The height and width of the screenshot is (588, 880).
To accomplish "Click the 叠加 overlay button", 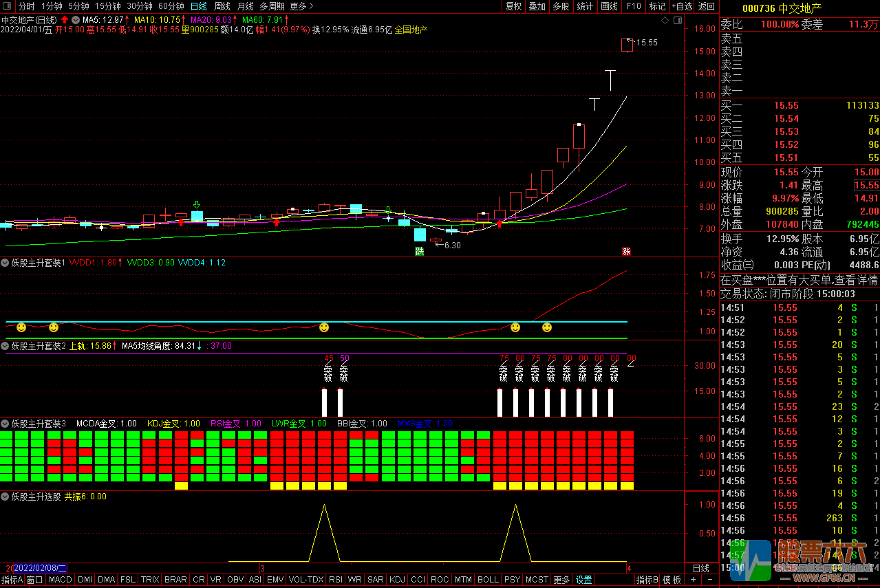I will click(x=537, y=6).
